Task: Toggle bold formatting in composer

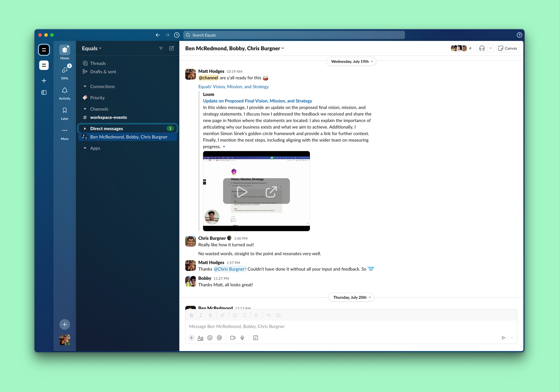Action: [191, 315]
